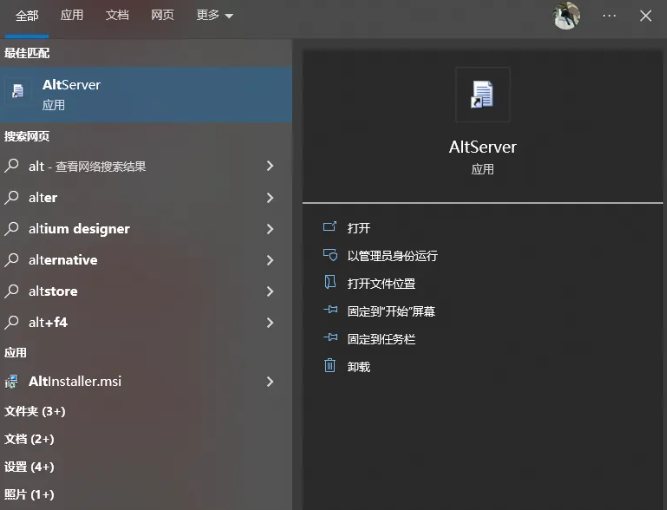
Task: Click search icon beside 'alternative'
Action: pyautogui.click(x=11, y=259)
